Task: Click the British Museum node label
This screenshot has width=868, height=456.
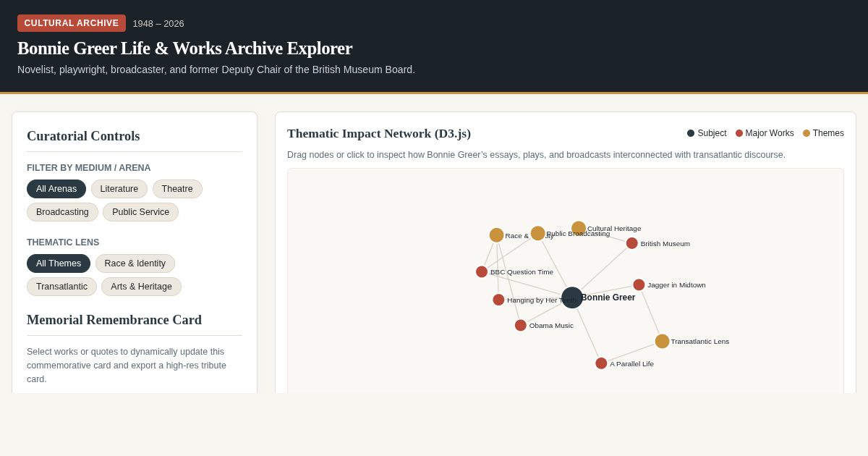Action: click(x=665, y=244)
